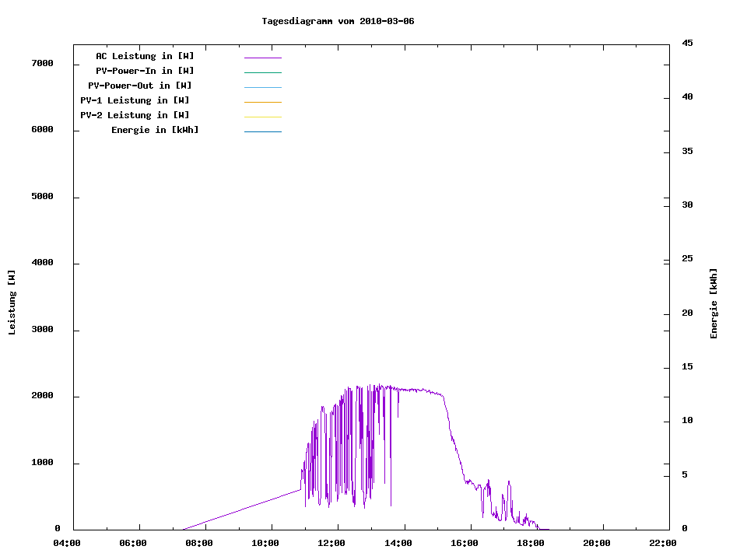
Task: Click the 18:00 time axis label
Action: pyautogui.click(x=530, y=543)
